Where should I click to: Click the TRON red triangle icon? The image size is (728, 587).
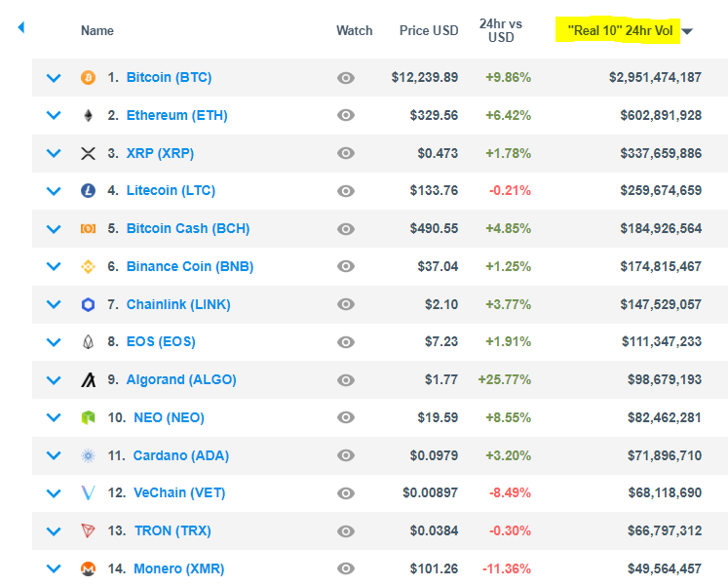88,531
